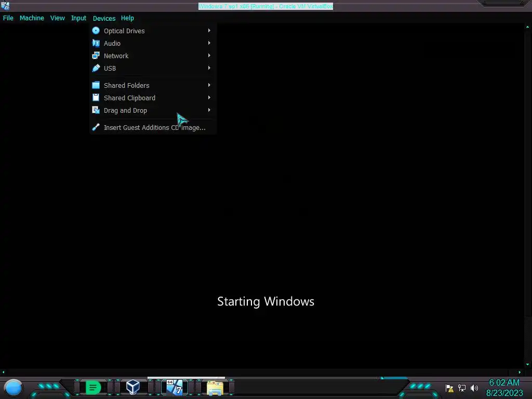Select the Shared Folders text entry
Viewport: 532px width, 399px height.
tap(127, 86)
